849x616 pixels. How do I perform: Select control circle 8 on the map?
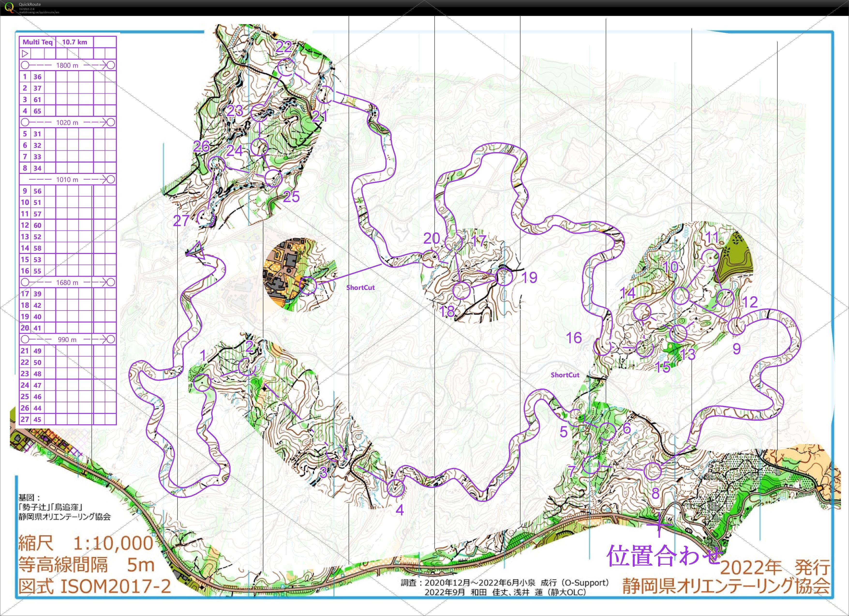[x=653, y=471]
